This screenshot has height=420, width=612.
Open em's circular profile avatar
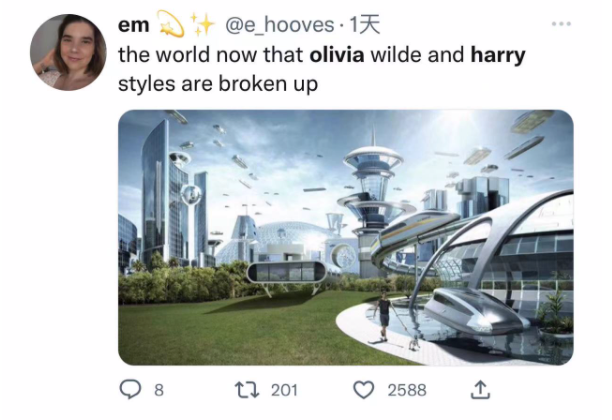tap(68, 52)
